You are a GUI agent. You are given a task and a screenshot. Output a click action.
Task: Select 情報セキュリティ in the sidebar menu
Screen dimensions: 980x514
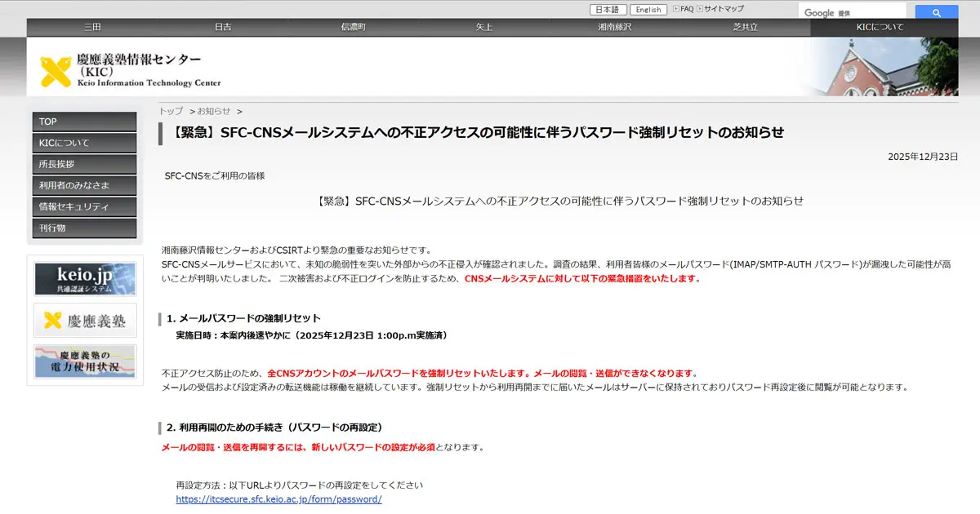(84, 206)
